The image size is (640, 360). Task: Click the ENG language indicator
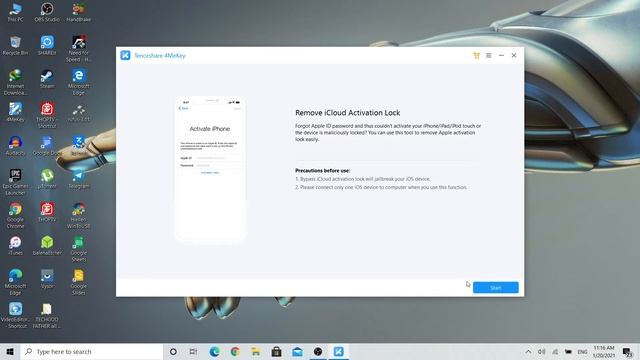coord(582,351)
